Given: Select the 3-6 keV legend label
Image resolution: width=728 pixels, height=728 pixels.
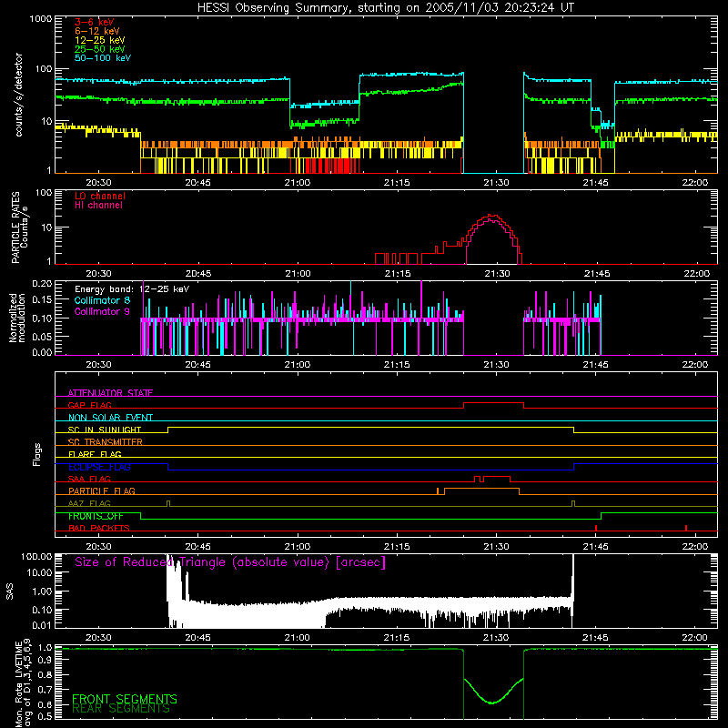Looking at the screenshot, I should coord(94,22).
